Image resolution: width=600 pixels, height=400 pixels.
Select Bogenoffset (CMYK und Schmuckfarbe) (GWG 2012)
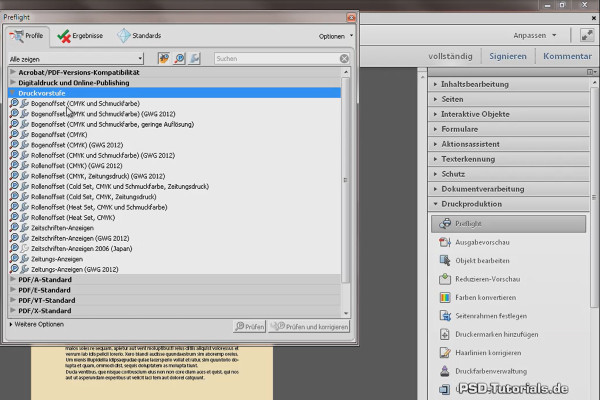(x=103, y=114)
